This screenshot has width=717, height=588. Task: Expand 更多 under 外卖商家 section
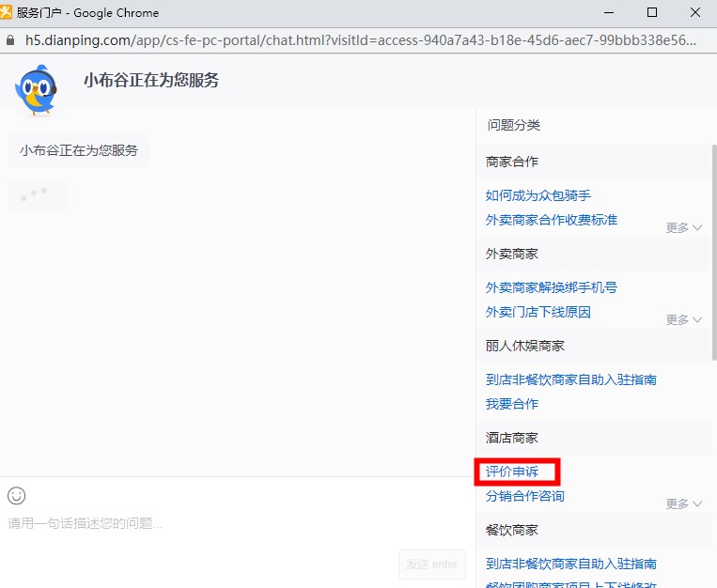click(683, 319)
